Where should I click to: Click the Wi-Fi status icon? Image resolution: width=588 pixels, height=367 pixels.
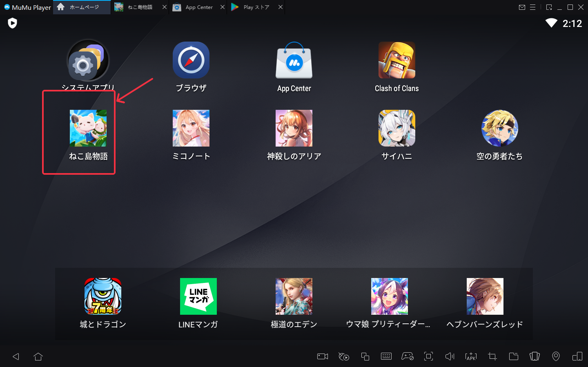[551, 23]
